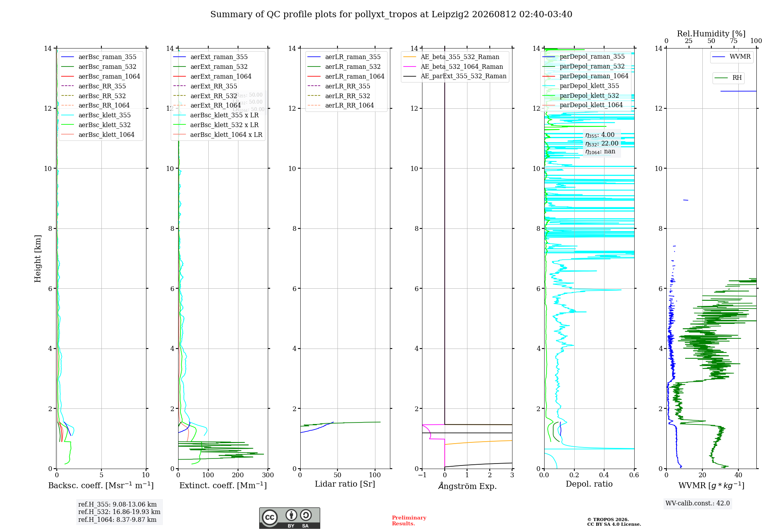The width and height of the screenshot is (783, 532).
Task: Click the plot title Summary of QC profile
Action: [391, 14]
